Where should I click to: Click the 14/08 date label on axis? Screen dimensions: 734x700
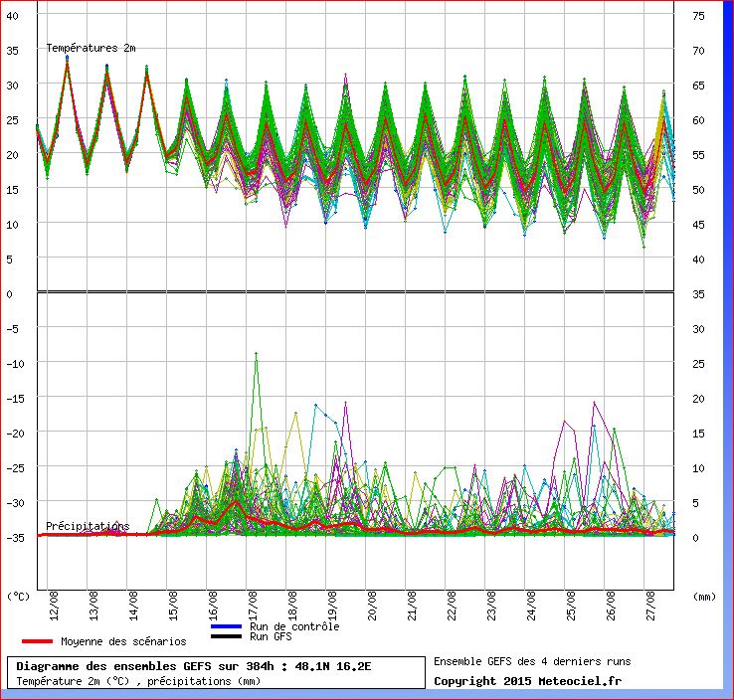pos(133,606)
